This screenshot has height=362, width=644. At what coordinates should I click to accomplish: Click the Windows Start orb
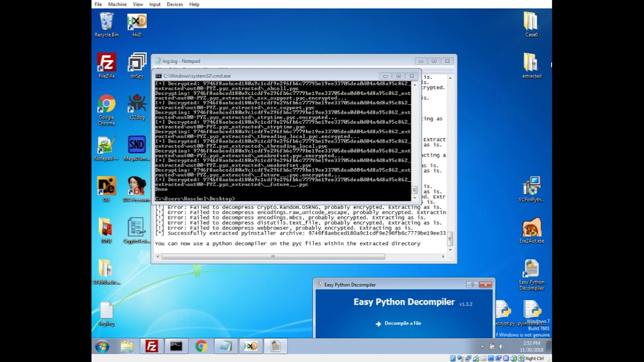click(x=102, y=346)
